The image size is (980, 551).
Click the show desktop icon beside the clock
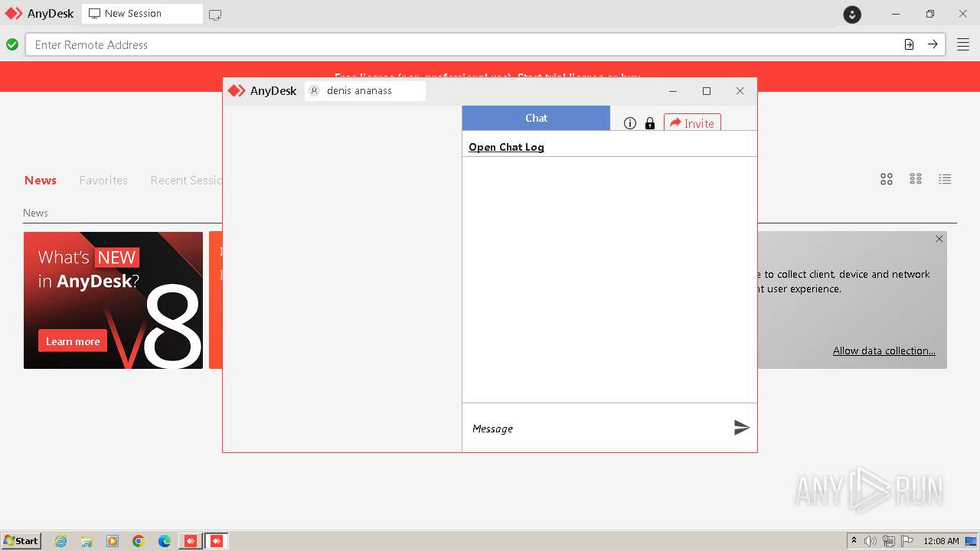pos(971,541)
